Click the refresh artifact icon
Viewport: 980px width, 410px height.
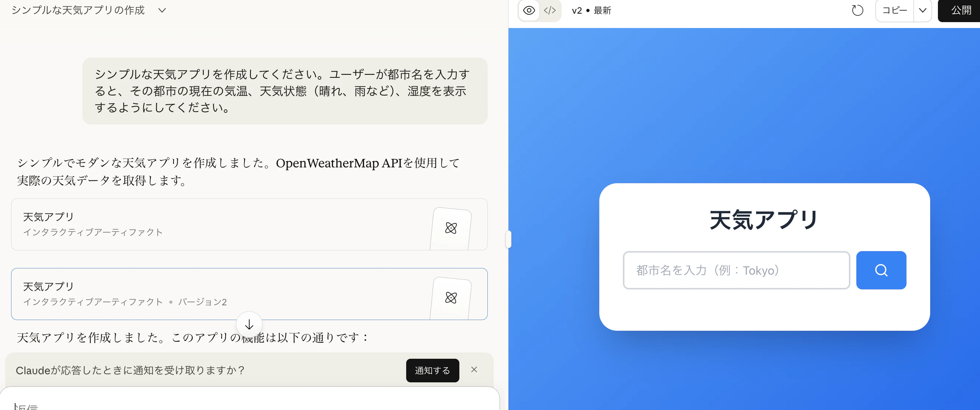tap(857, 10)
